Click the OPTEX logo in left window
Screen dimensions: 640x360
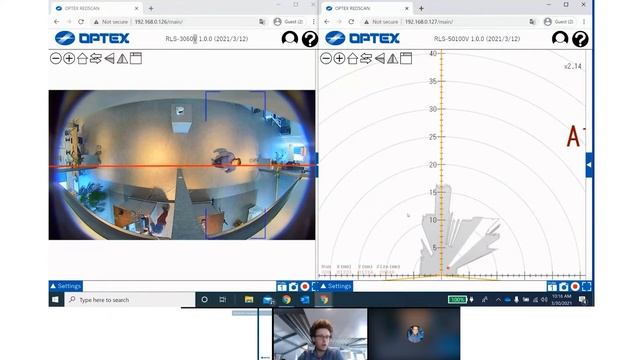pyautogui.click(x=92, y=38)
